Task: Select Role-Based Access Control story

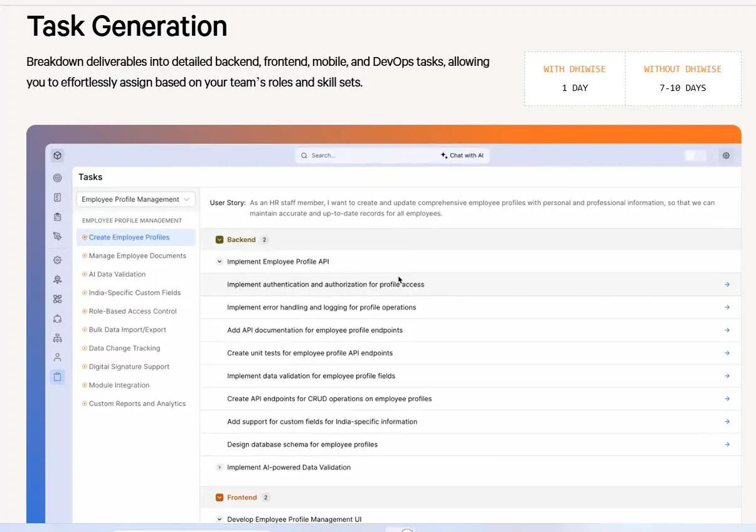Action: pos(132,311)
